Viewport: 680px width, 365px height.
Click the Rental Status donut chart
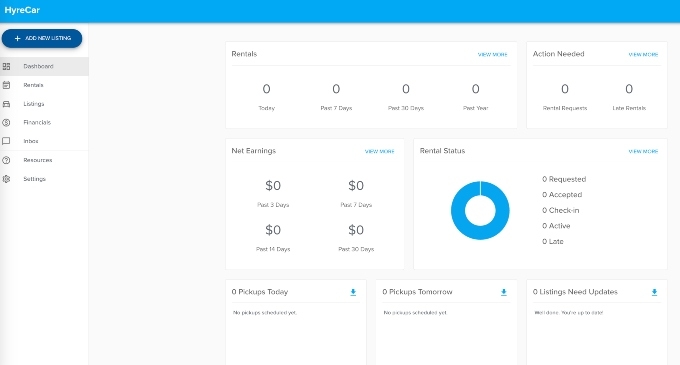click(x=480, y=210)
